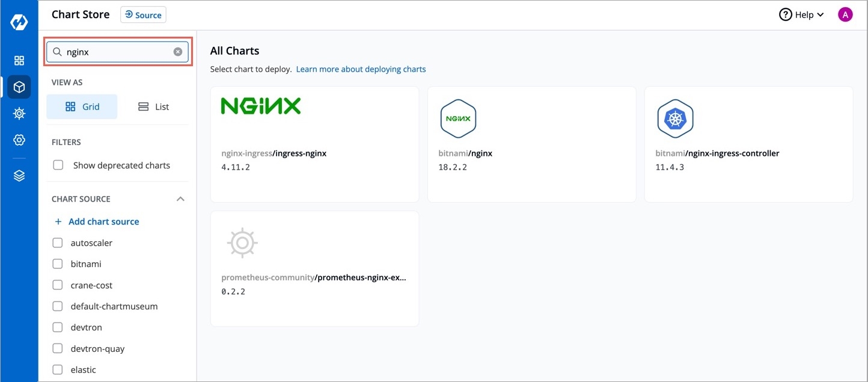Click the Source button

[x=143, y=15]
